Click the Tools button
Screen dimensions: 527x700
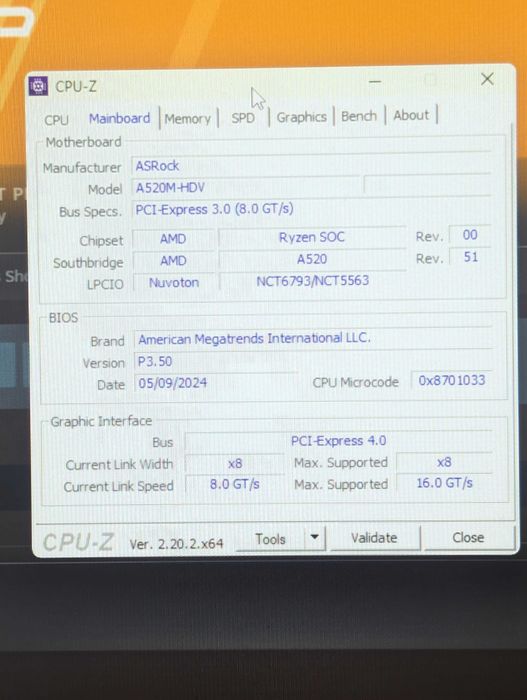270,539
